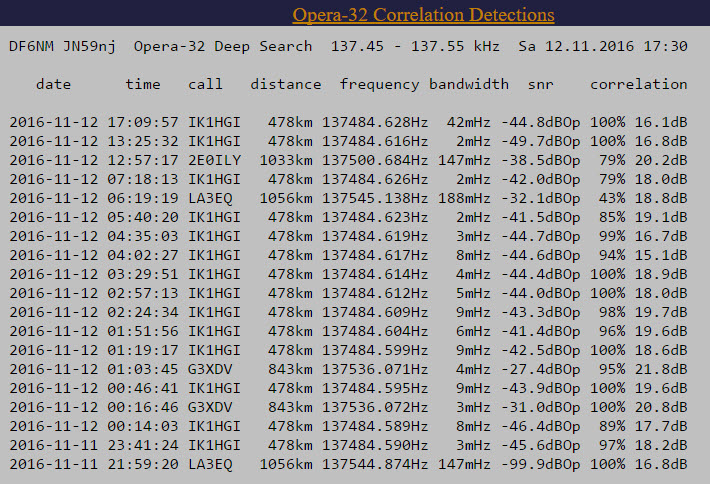
Task: Click the time '03:29:51'
Action: pos(143,274)
